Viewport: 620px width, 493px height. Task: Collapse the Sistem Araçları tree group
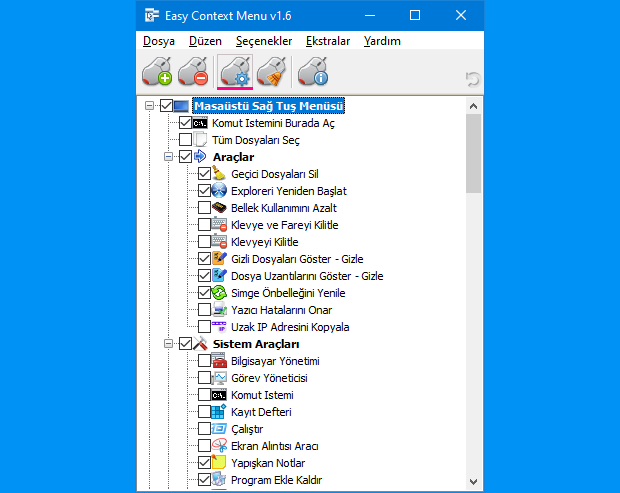[x=168, y=344]
